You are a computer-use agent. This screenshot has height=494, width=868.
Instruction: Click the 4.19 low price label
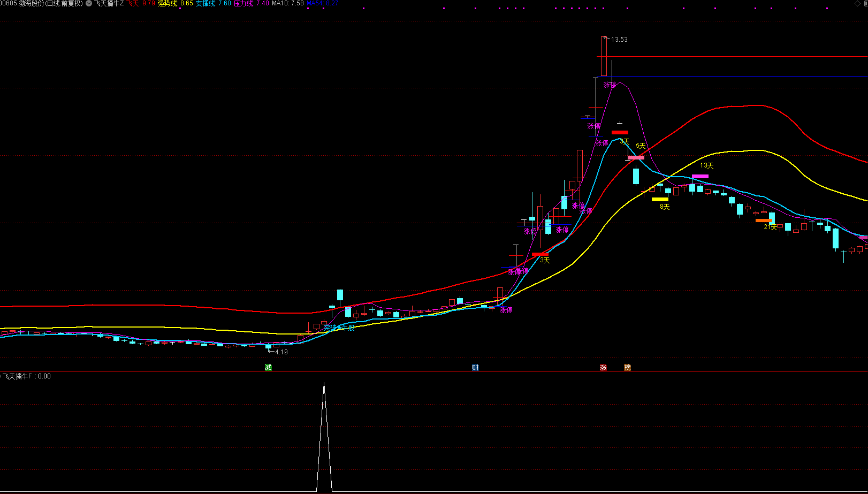281,352
